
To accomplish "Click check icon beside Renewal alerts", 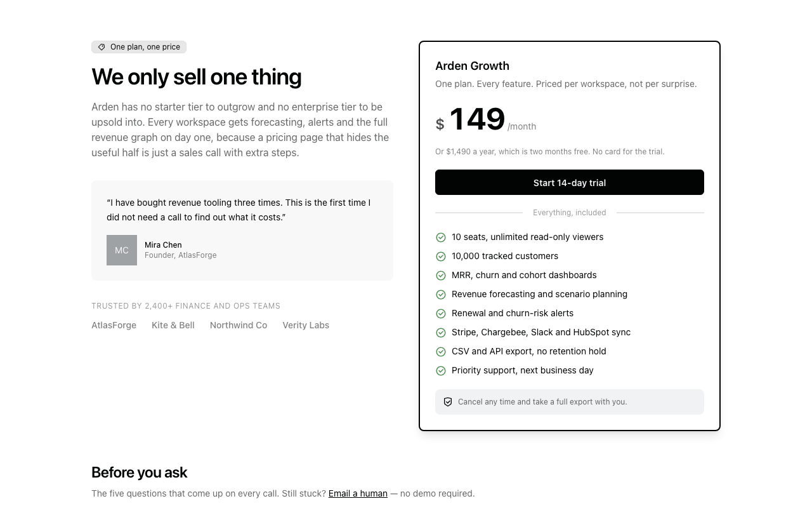I will (x=441, y=314).
